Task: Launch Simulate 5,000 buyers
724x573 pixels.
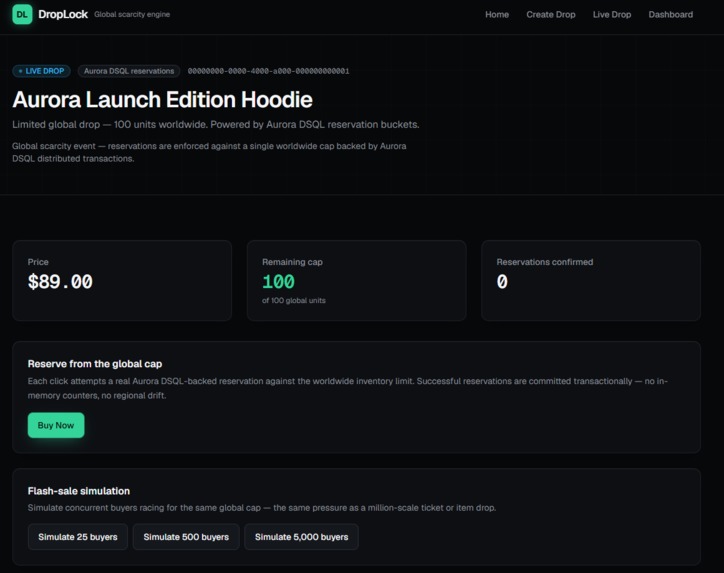Action: pyautogui.click(x=302, y=537)
